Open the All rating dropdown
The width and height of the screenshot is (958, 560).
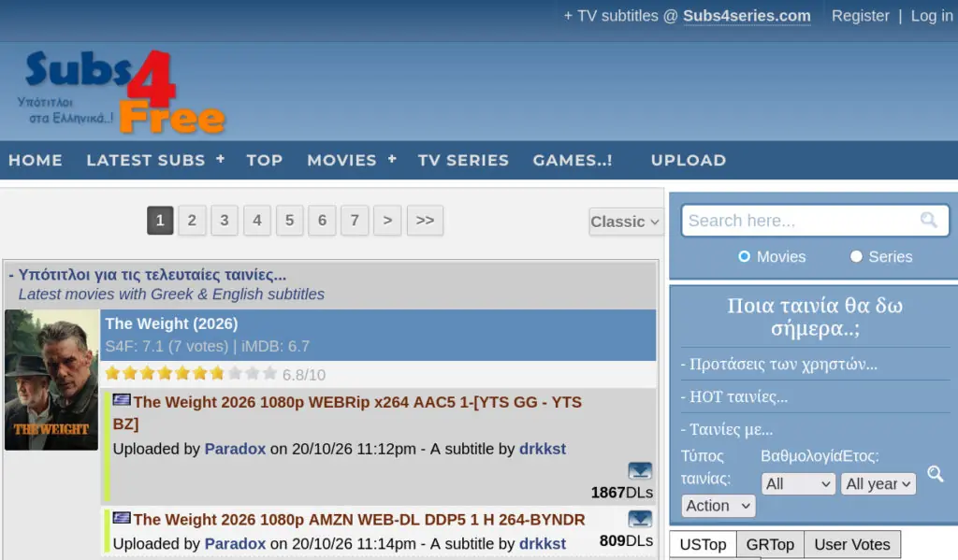click(x=798, y=483)
